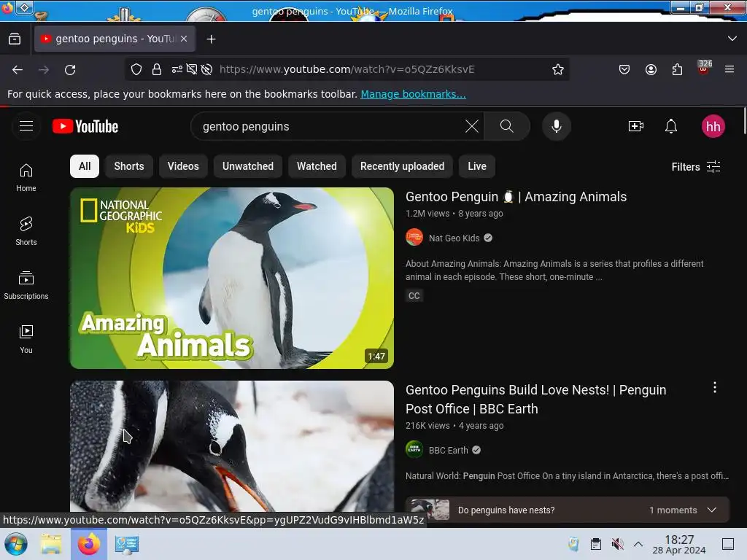747x560 pixels.
Task: Open the uBlock extension badge showing 326
Action: tap(704, 68)
